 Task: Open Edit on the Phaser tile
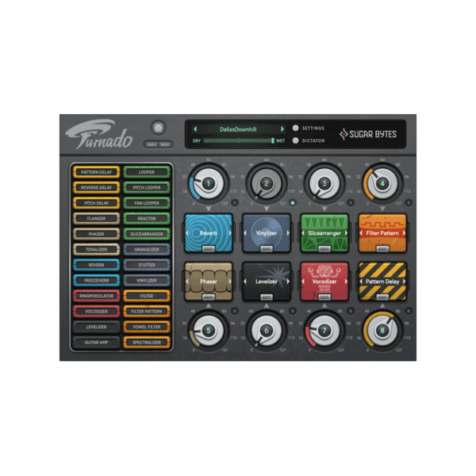click(209, 297)
